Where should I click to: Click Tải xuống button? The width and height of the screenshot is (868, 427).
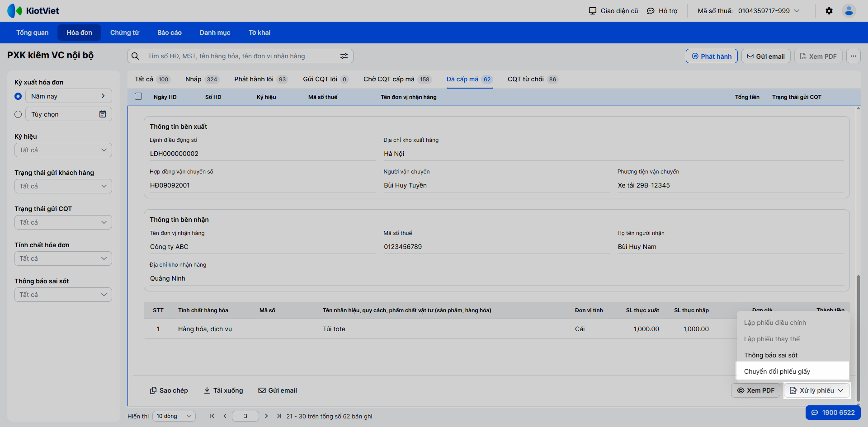click(x=223, y=390)
